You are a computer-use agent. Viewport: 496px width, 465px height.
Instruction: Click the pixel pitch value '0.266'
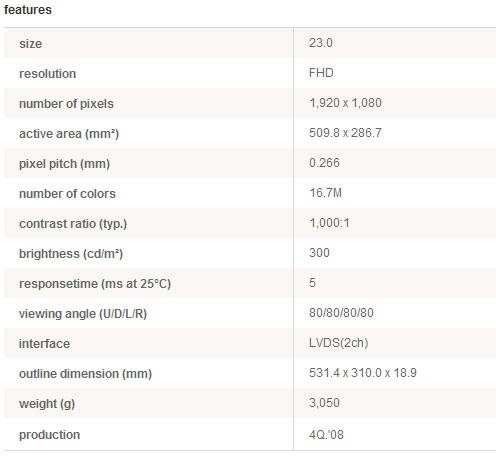(x=324, y=163)
